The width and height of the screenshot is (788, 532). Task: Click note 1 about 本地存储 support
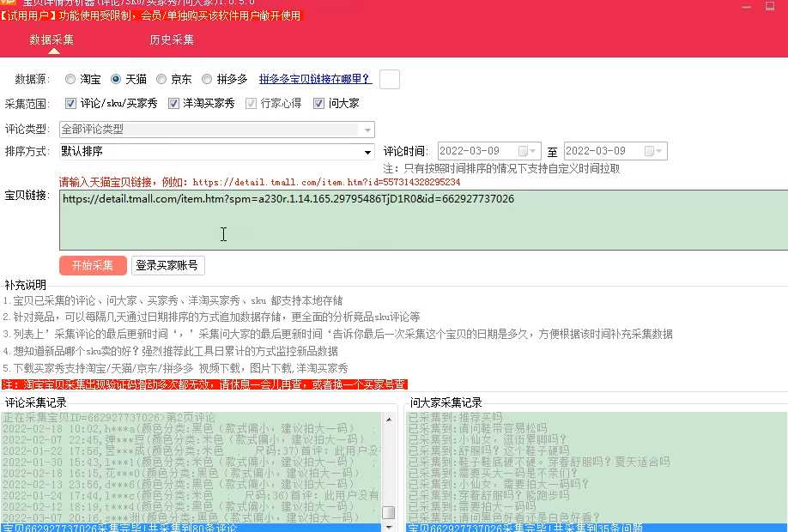click(x=173, y=301)
